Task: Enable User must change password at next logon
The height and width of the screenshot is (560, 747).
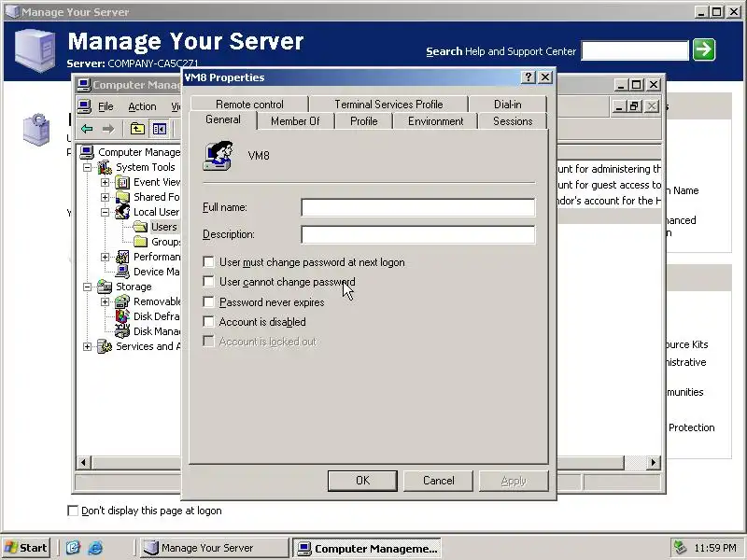Action: (208, 262)
